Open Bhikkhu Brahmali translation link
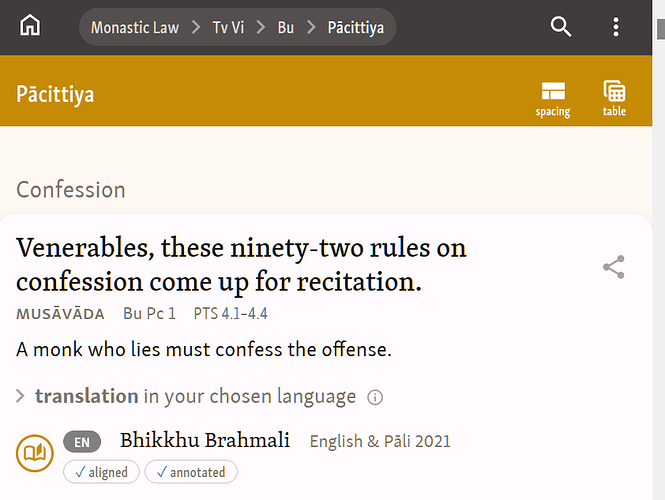 pyautogui.click(x=205, y=440)
